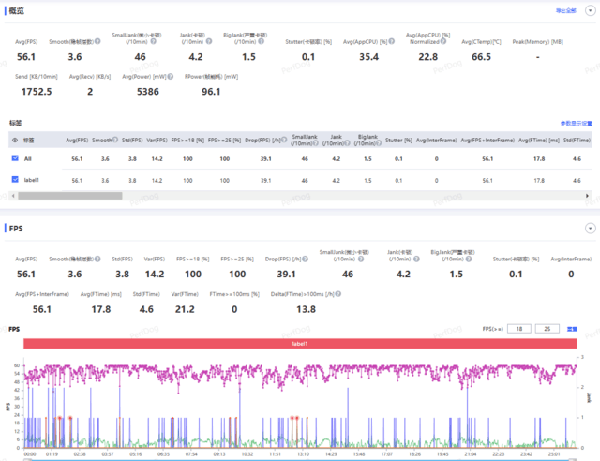Open 参数显示设置 parameter display settings
This screenshot has height=461, width=600.
pos(577,122)
